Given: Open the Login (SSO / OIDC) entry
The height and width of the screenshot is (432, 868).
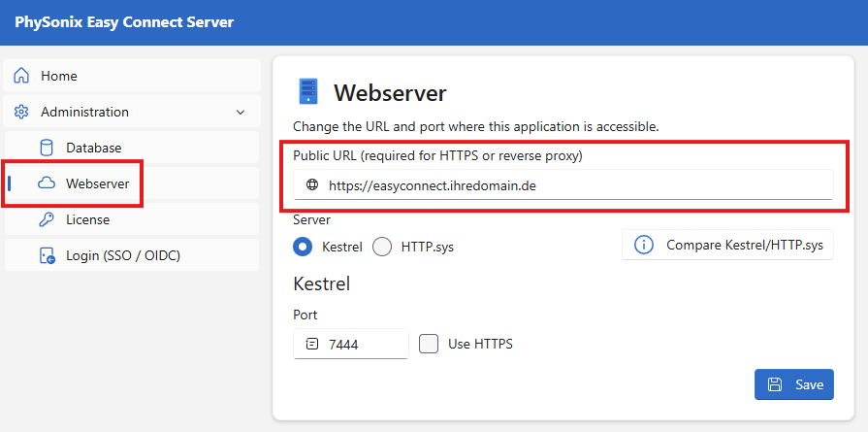Looking at the screenshot, I should tap(132, 255).
